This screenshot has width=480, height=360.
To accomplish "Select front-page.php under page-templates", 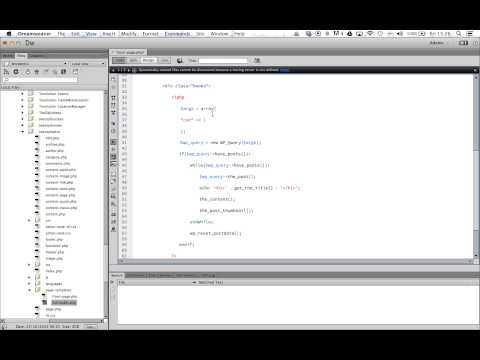I will pyautogui.click(x=64, y=296).
